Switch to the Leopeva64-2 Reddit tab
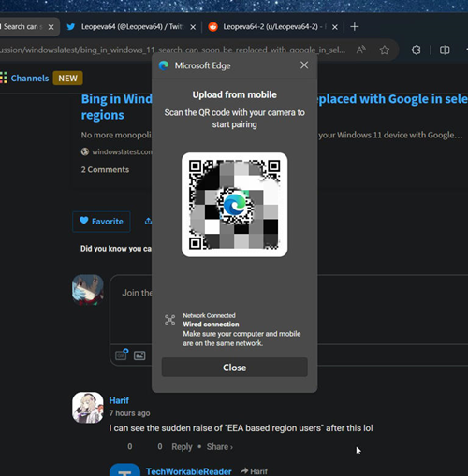Image resolution: width=468 pixels, height=476 pixels. [270, 27]
